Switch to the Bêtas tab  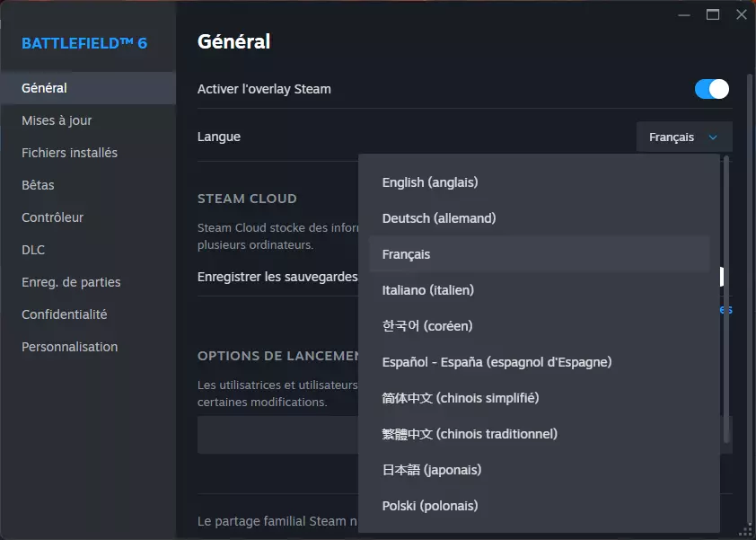(x=39, y=185)
